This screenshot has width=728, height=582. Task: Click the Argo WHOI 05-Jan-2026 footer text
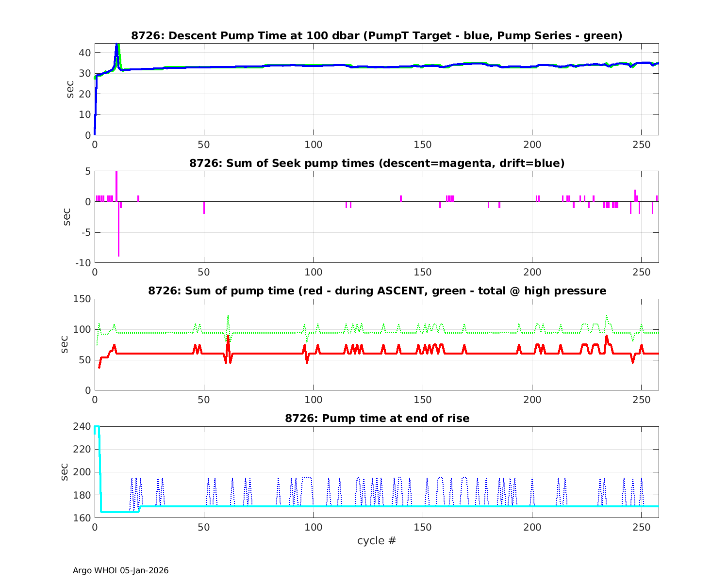click(120, 570)
